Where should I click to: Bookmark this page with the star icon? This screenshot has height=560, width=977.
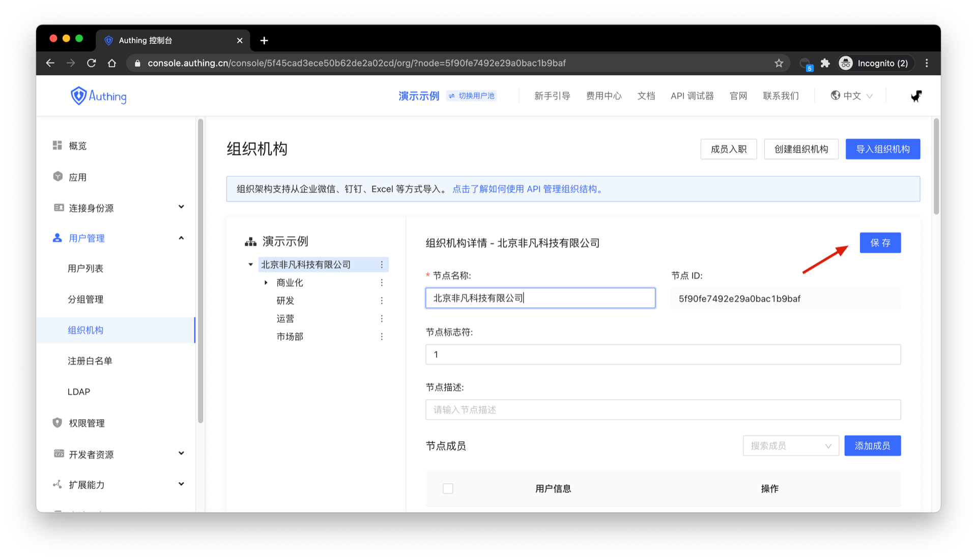click(x=779, y=63)
